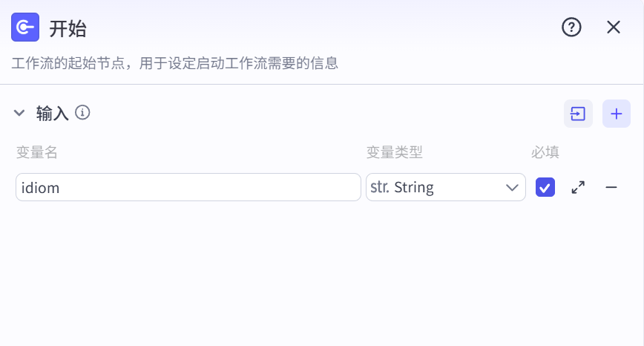Screen dimensions: 644x346
Task: Click the 变量类型 column header
Action: coord(394,152)
